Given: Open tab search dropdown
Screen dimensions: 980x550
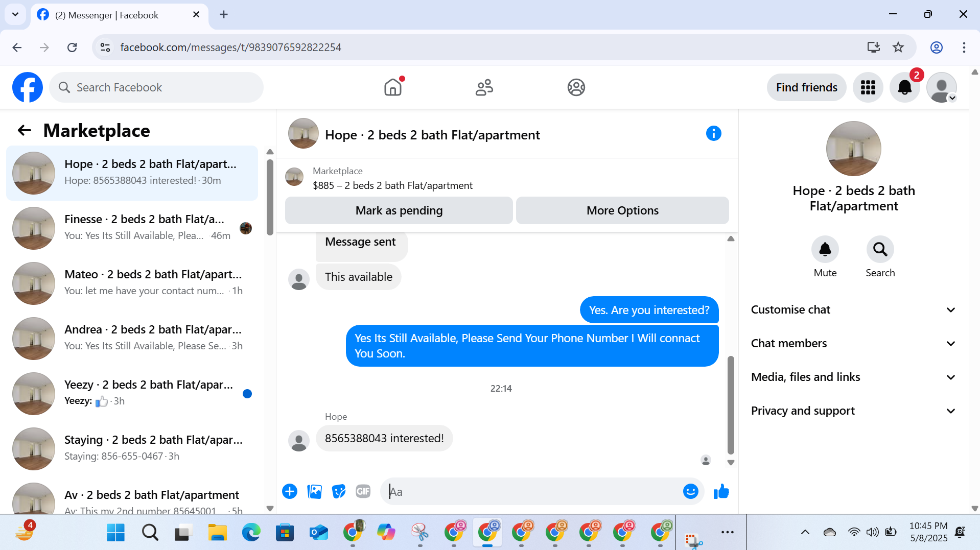Looking at the screenshot, I should pos(15,14).
